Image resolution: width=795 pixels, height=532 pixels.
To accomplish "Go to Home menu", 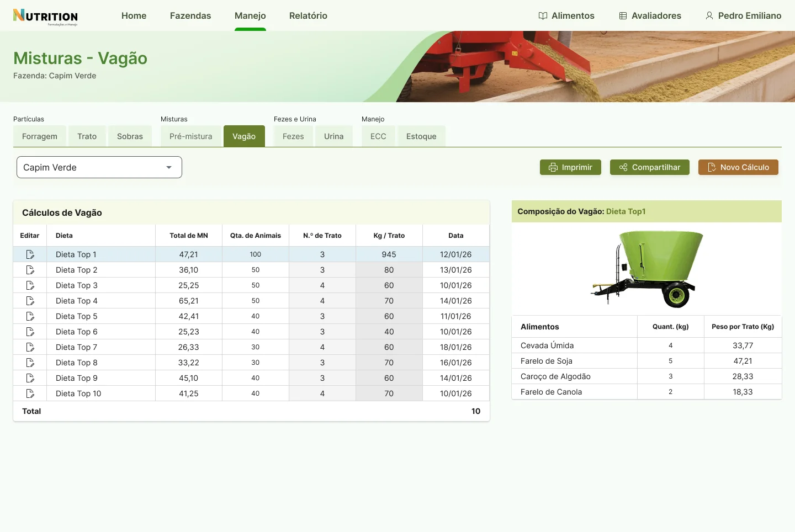I will coord(134,15).
